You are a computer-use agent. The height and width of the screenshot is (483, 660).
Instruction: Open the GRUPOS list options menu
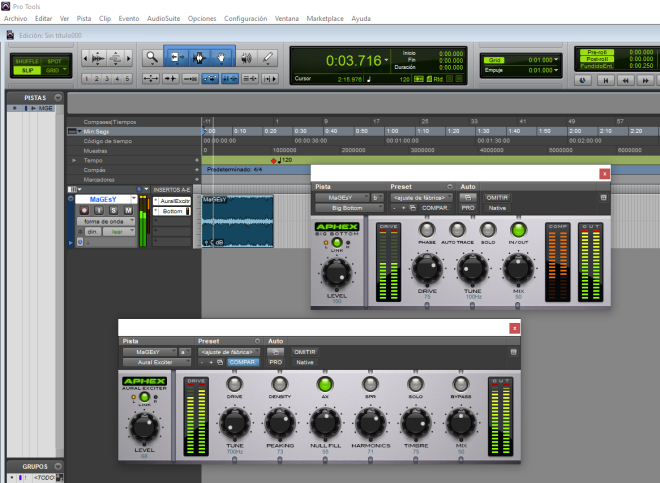coord(58,467)
